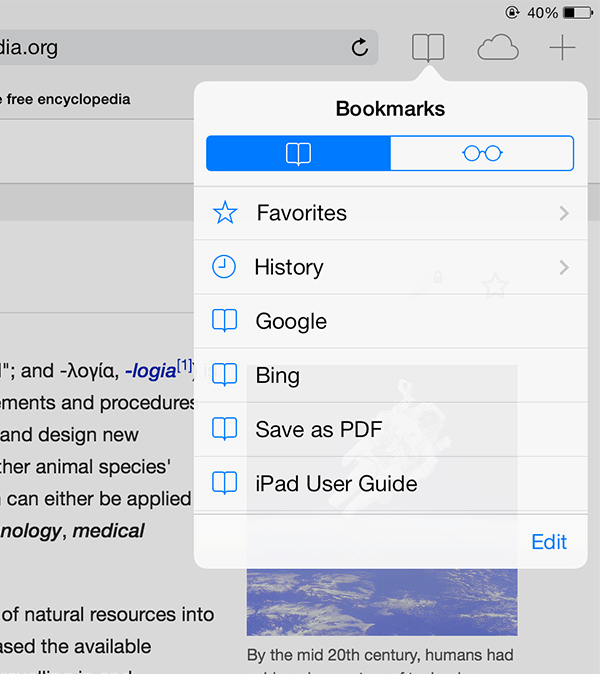
Task: Tap the "free encyclopedia" tagline text
Action: [68, 99]
